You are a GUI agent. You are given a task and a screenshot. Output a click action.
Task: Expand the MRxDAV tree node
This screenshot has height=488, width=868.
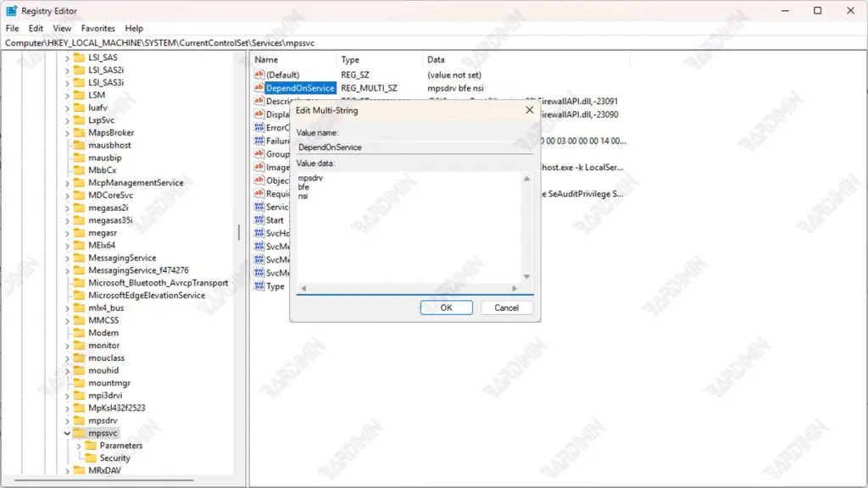pos(67,471)
